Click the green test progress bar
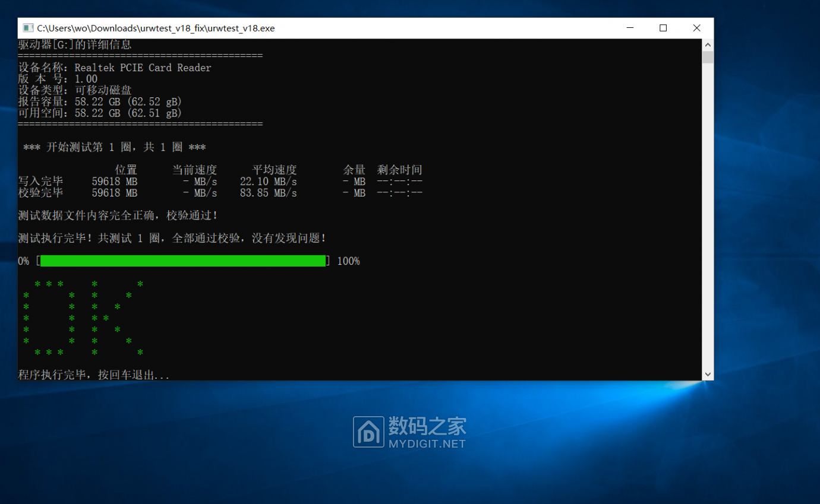Screen dimensions: 820x504 tap(183, 261)
